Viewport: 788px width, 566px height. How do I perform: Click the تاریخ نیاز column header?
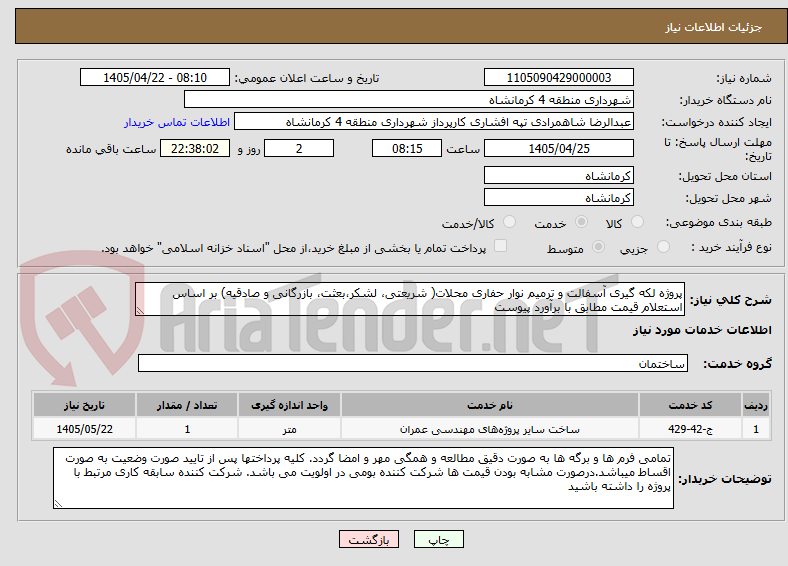click(x=84, y=405)
